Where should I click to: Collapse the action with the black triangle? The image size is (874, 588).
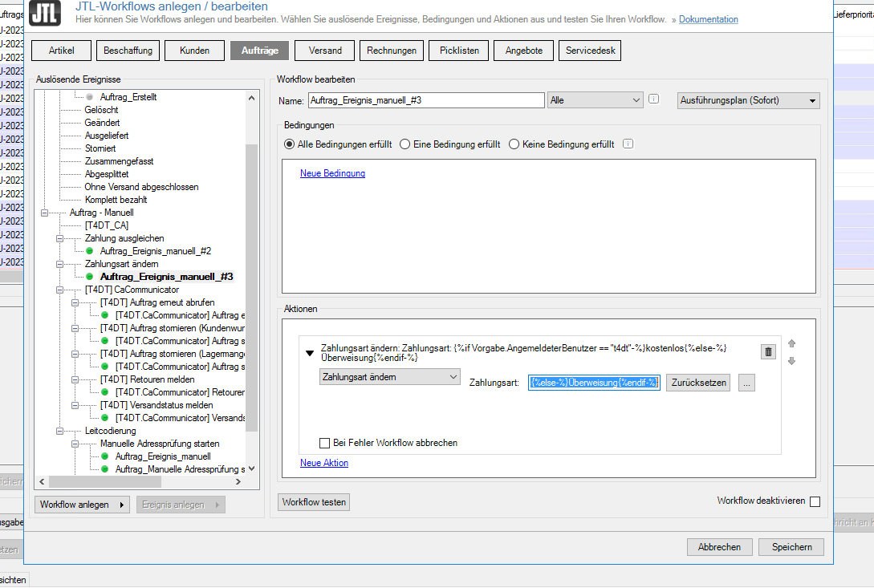click(x=310, y=353)
